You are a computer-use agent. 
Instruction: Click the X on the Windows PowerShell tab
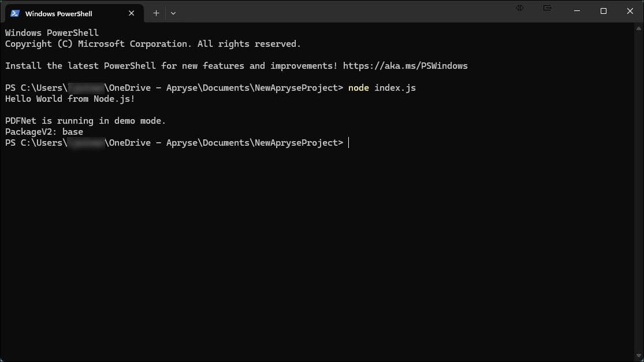click(131, 13)
